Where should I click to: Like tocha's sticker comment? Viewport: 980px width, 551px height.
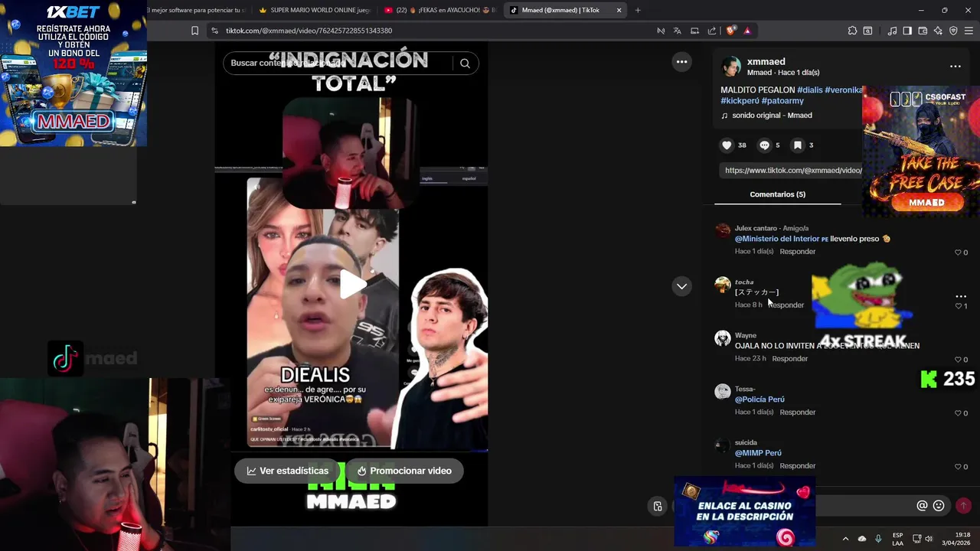click(x=958, y=306)
